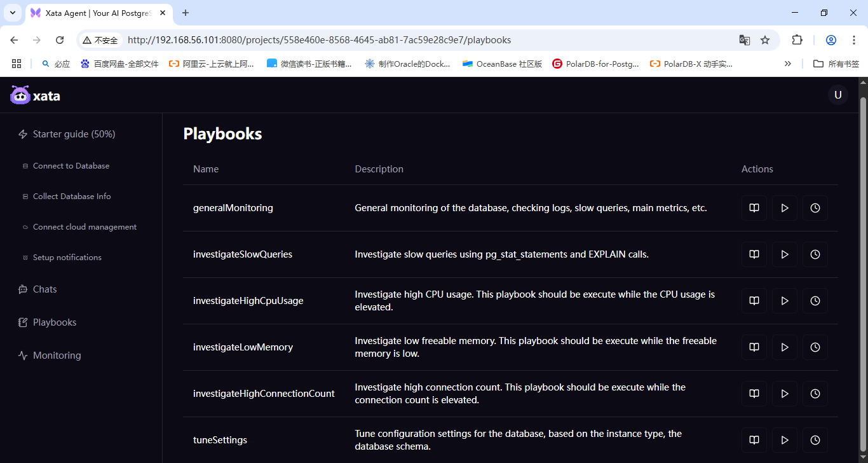Open the Chats section in the sidebar
Image resolution: width=868 pixels, height=463 pixels.
[43, 289]
